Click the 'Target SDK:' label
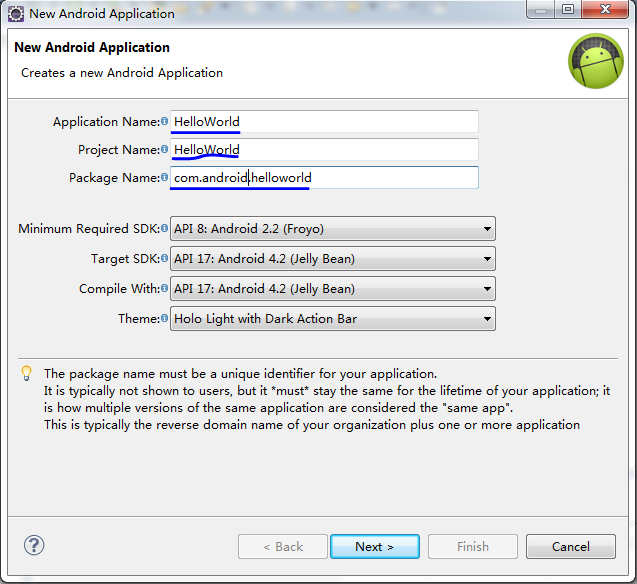 click(x=126, y=259)
